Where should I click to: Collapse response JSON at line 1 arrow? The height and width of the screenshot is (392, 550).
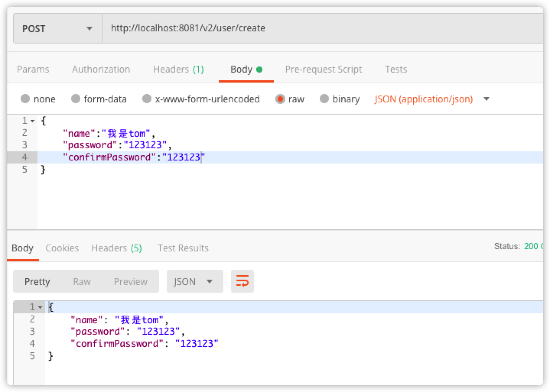click(x=40, y=308)
